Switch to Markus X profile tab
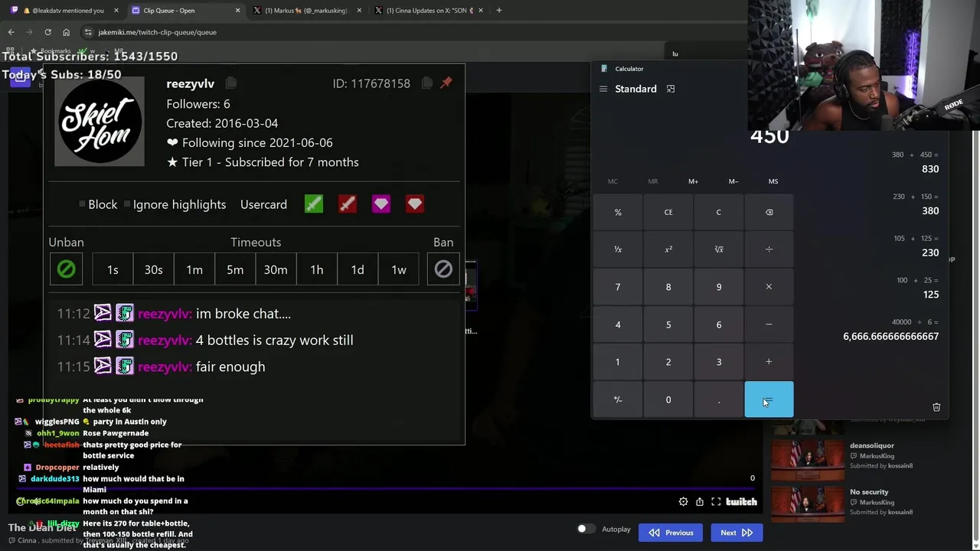Screen dimensions: 980x551 [x=305, y=11]
